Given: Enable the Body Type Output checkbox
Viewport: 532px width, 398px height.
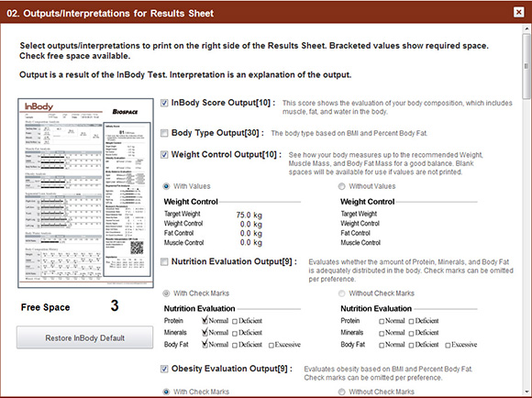Looking at the screenshot, I should 164,133.
